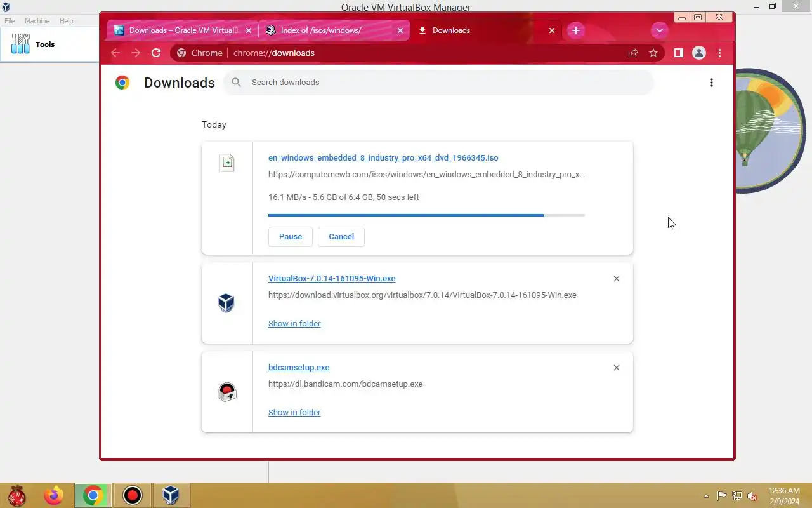
Task: Open Help menu in VirtualBox Manager
Action: pyautogui.click(x=67, y=21)
